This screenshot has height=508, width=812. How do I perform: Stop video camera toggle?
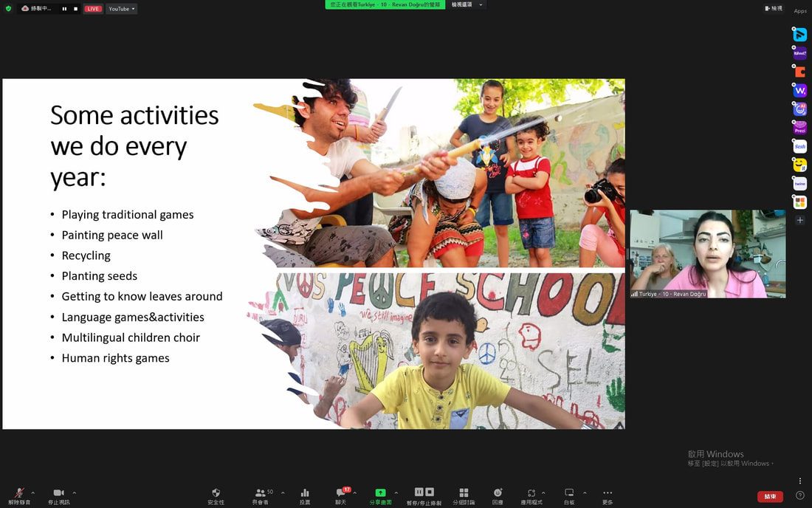[x=58, y=495]
